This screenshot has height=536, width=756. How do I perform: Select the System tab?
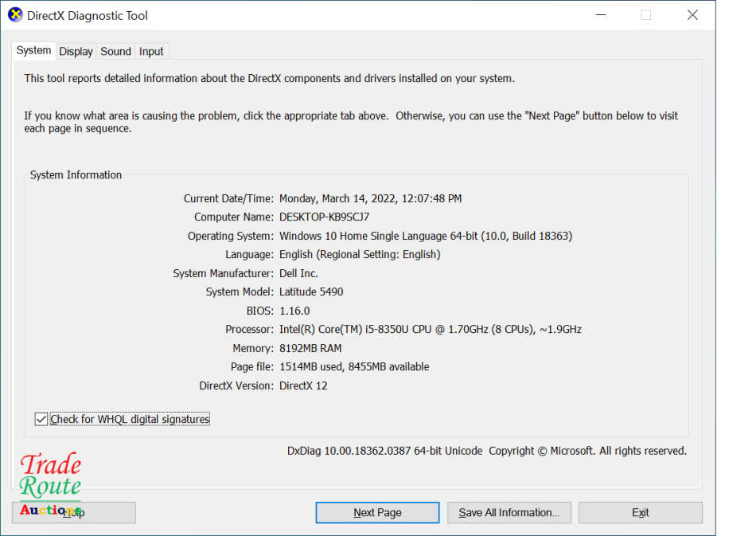coord(33,50)
